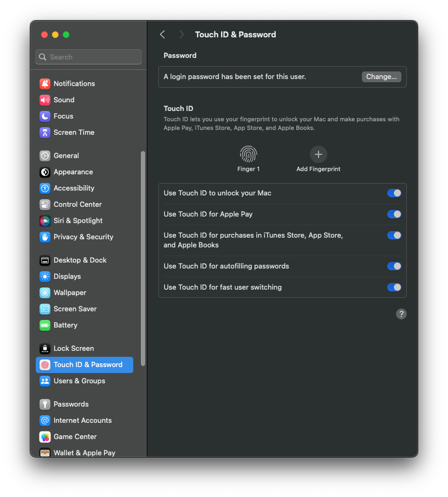Select the Sound speaker icon
Viewport: 448px width, 497px height.
click(x=45, y=100)
